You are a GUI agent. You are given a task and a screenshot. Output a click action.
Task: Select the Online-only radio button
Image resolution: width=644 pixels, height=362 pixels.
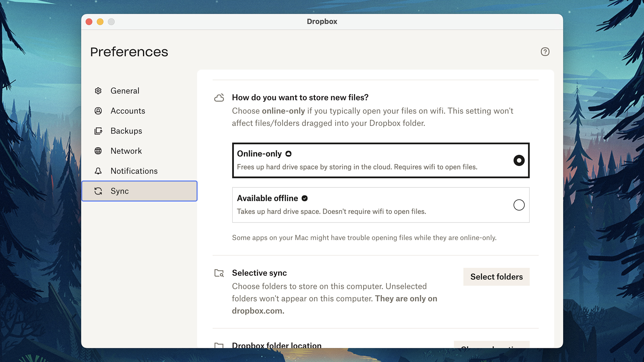click(x=519, y=160)
